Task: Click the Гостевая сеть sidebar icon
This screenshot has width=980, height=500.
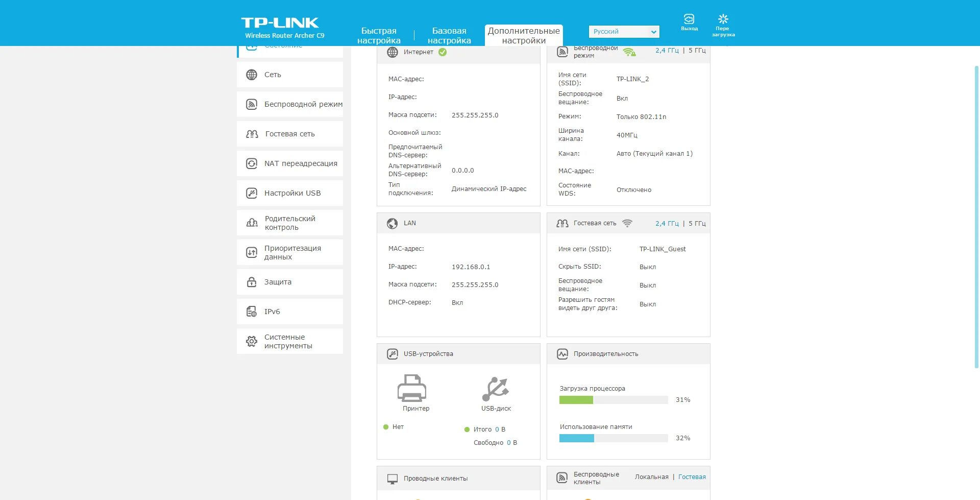Action: [252, 134]
